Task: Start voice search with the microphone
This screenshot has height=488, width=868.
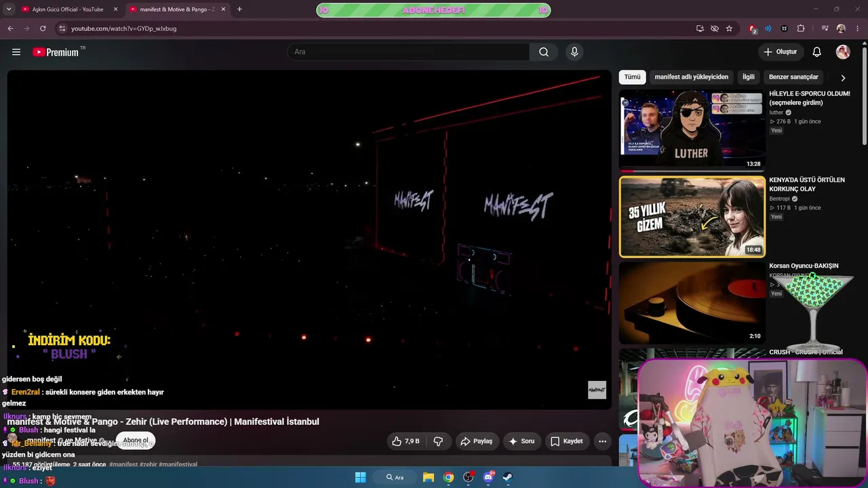Action: (x=574, y=52)
